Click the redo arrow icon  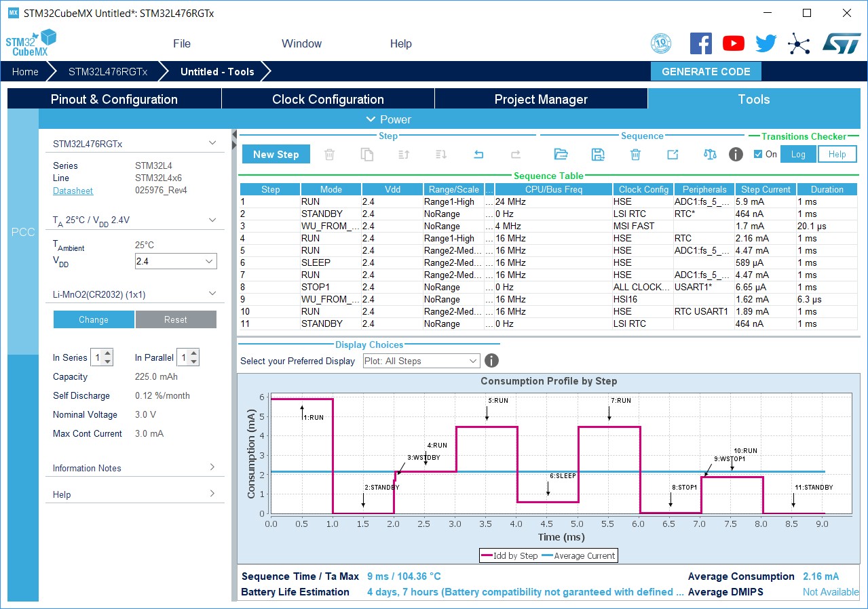(x=516, y=155)
